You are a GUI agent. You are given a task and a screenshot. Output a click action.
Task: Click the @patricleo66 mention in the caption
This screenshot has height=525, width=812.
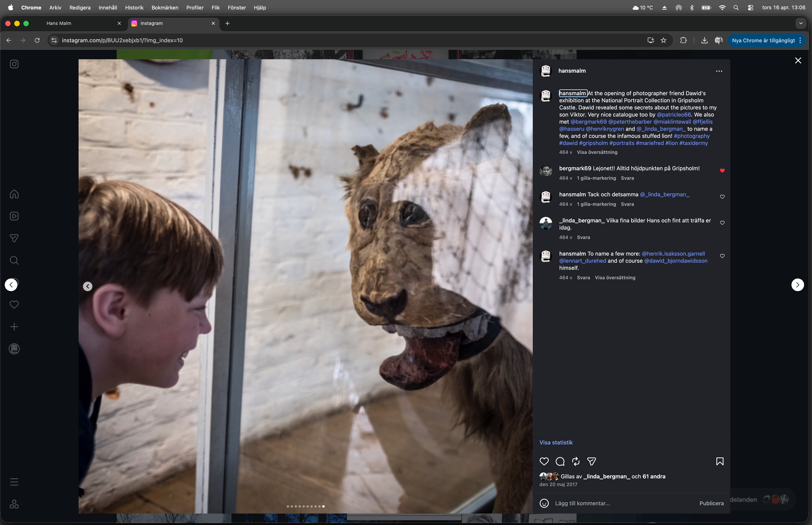[x=674, y=115]
